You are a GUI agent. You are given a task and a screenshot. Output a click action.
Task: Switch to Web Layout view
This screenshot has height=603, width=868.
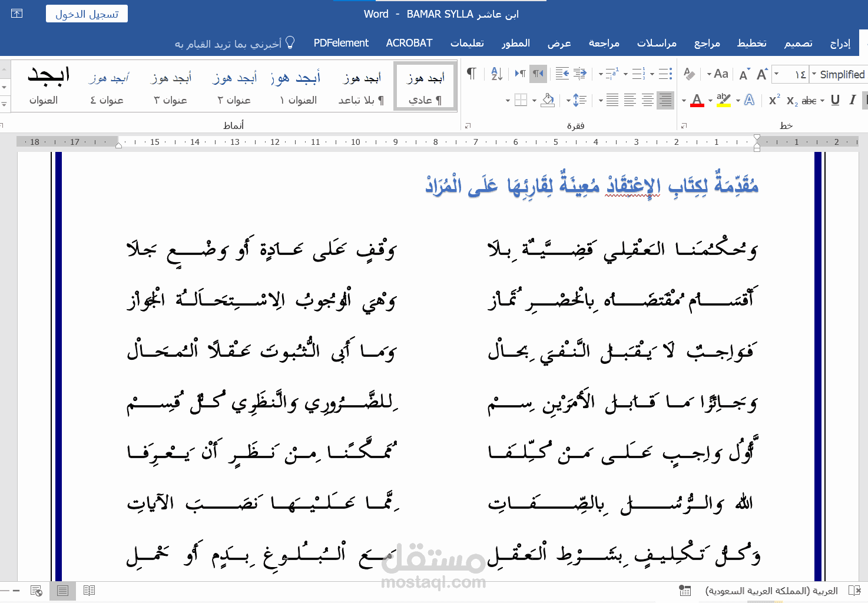(x=37, y=591)
